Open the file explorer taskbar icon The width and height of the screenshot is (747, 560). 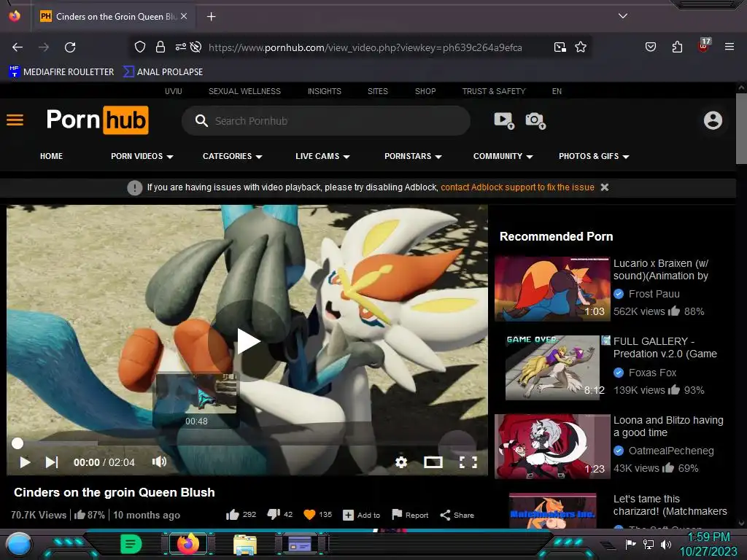[245, 544]
